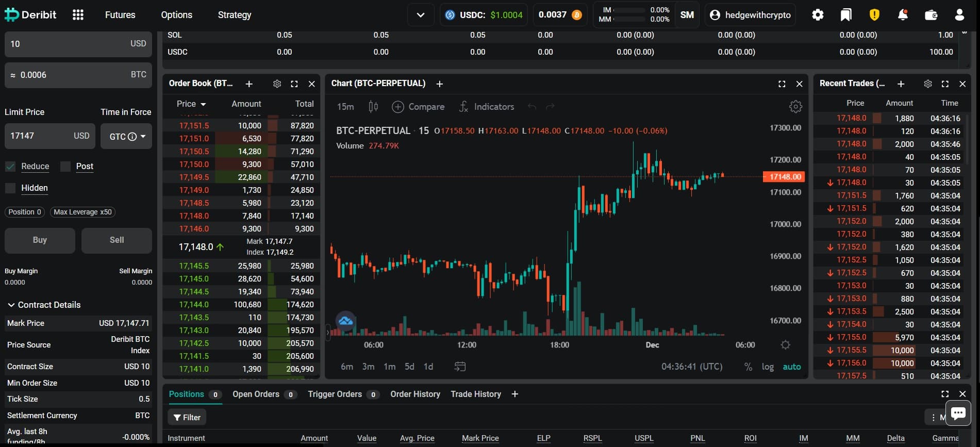Click the chart watermark cloud logo
This screenshot has width=980, height=447.
345,321
